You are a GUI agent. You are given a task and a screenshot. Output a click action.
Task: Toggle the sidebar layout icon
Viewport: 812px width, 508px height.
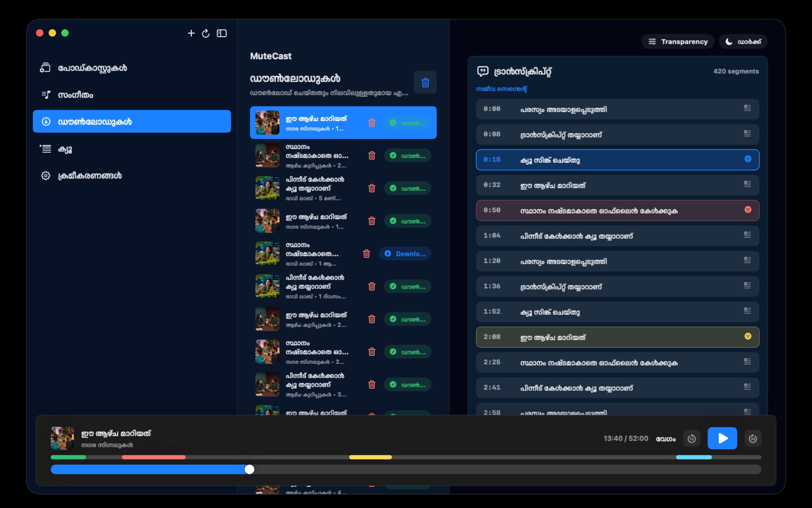click(x=222, y=33)
